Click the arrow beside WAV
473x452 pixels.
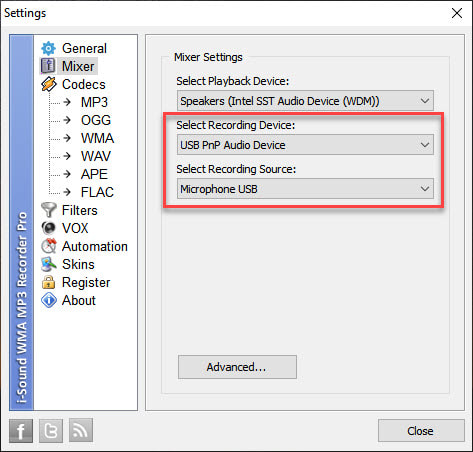67,156
